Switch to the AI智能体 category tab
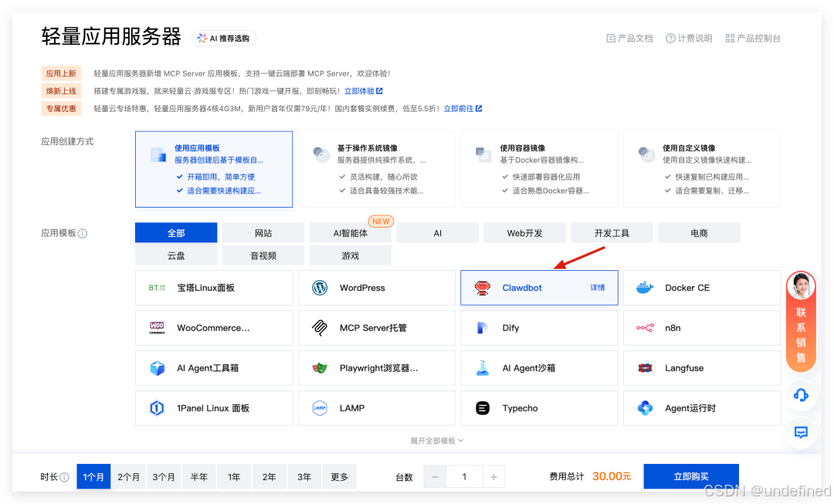 (x=350, y=232)
